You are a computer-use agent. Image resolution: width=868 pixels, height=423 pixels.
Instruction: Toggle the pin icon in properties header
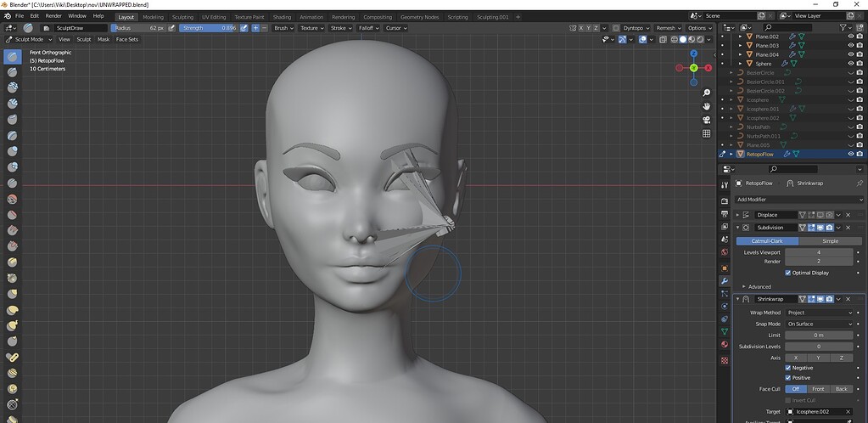[860, 183]
